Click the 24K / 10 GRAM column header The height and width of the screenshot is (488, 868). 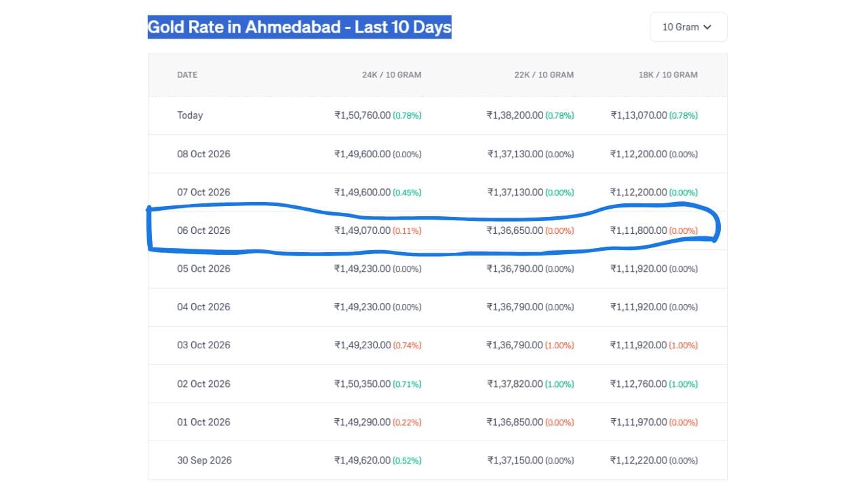(x=391, y=75)
